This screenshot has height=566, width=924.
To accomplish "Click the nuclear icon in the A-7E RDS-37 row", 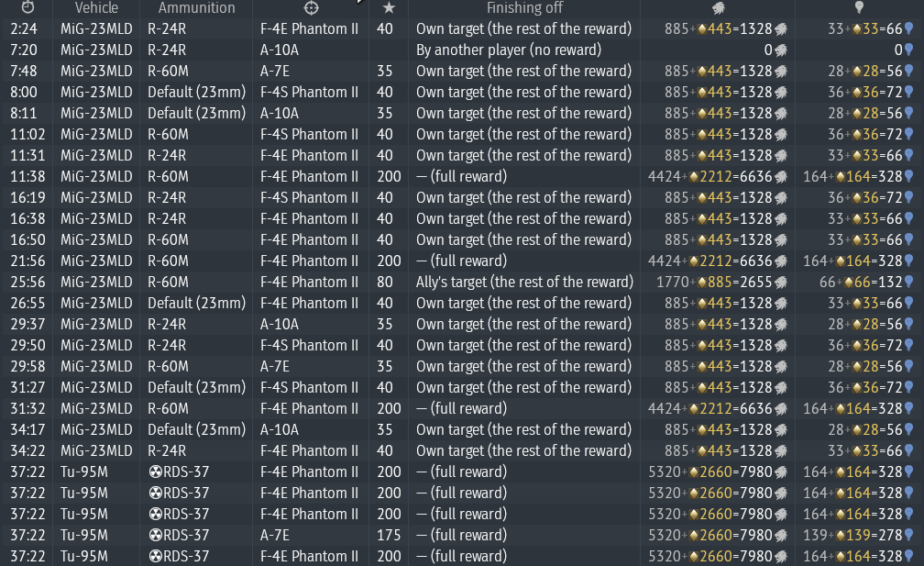I will (x=154, y=535).
